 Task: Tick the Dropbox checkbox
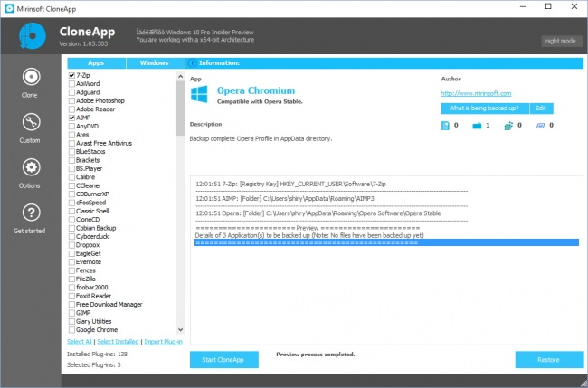click(71, 245)
